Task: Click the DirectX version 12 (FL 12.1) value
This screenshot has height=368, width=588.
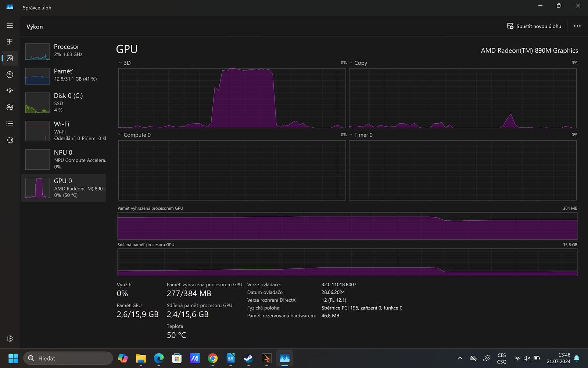Action: (334, 300)
